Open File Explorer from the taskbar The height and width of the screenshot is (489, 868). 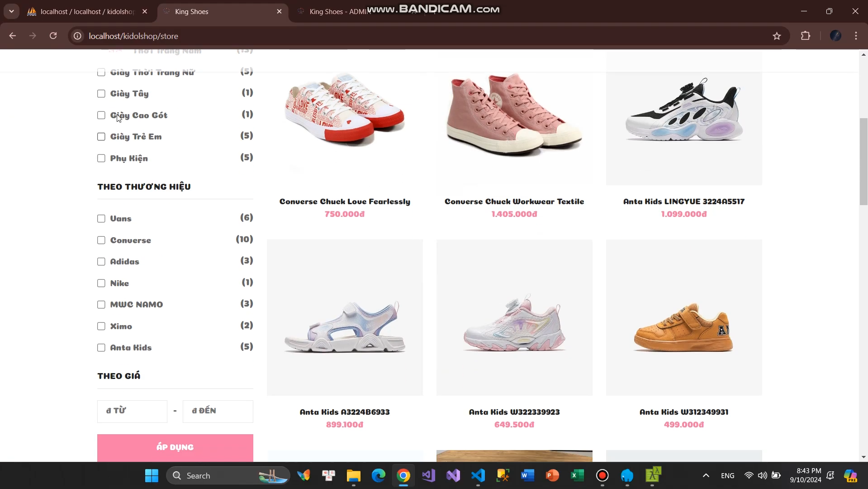pos(353,475)
